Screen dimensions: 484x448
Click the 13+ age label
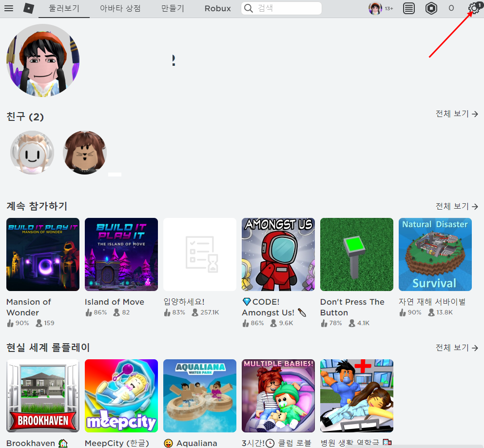point(389,9)
